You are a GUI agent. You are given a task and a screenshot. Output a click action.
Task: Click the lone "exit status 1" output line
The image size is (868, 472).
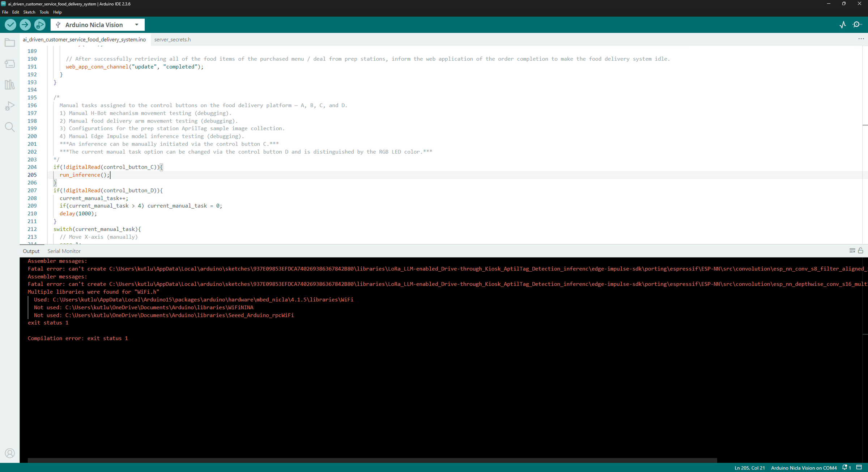point(48,323)
